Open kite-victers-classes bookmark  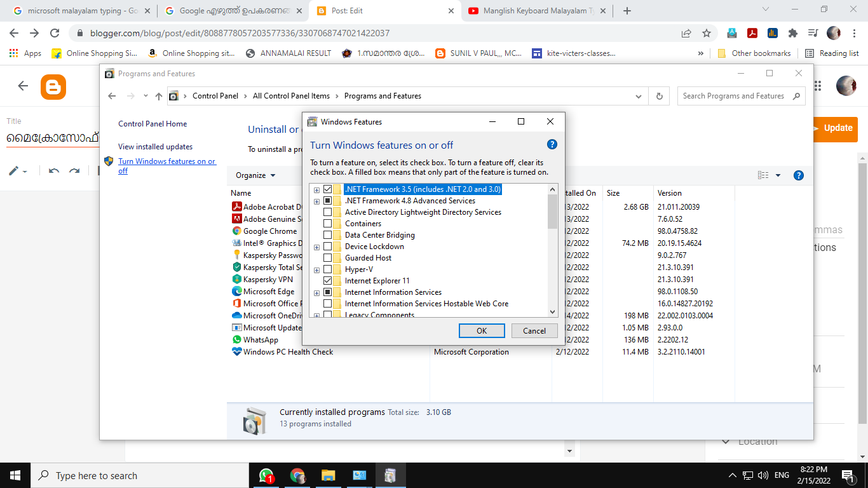coord(574,53)
